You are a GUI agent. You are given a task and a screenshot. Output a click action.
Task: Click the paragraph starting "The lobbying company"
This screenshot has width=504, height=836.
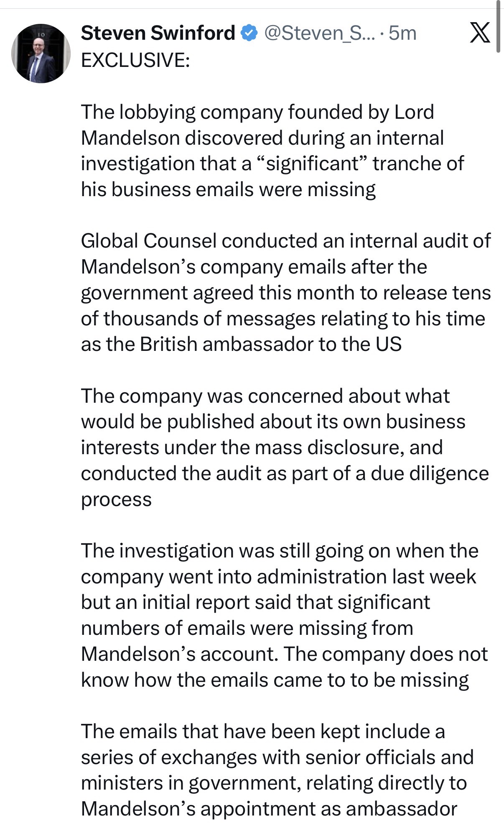(272, 151)
